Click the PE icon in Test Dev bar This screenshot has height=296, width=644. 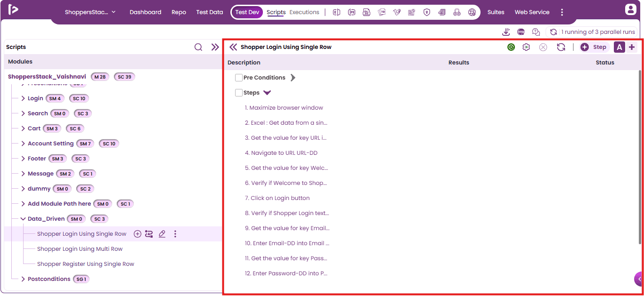point(351,12)
